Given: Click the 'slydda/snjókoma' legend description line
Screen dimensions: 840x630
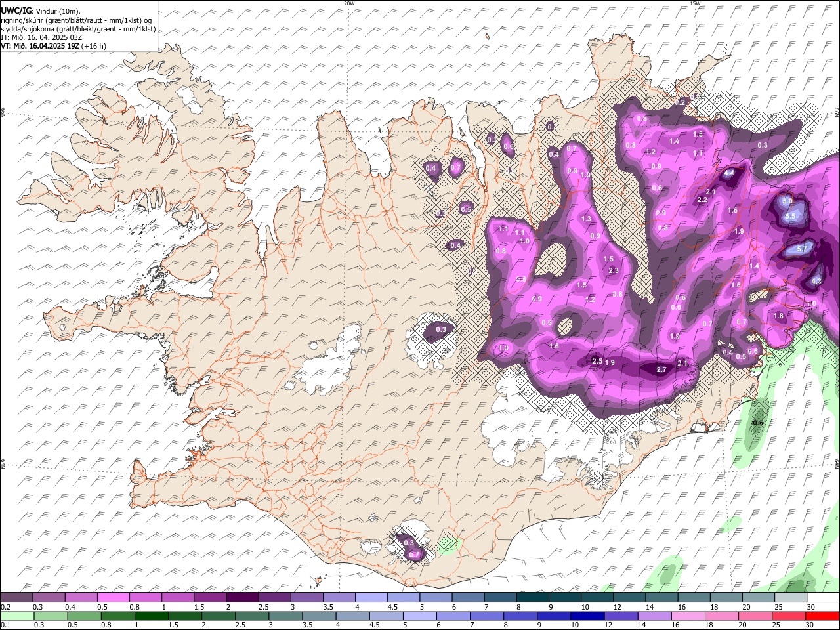Looking at the screenshot, I should click(78, 29).
